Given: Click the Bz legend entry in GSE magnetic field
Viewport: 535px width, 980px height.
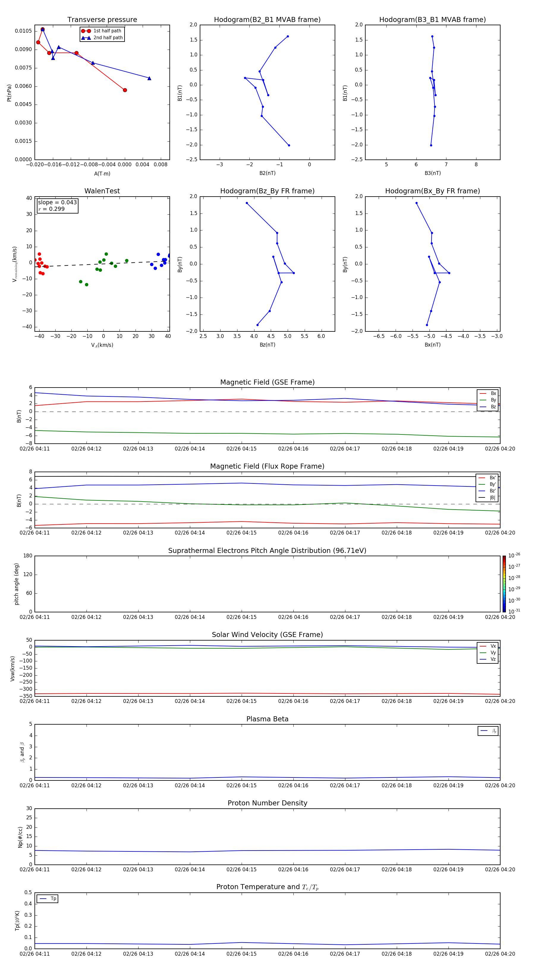Looking at the screenshot, I should (488, 407).
